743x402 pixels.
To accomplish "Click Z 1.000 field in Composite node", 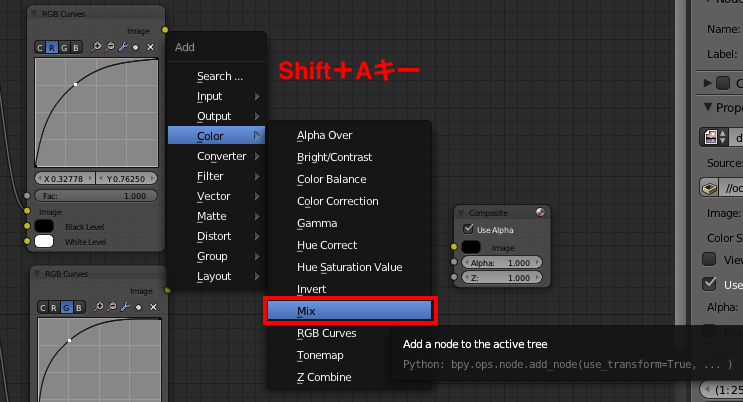I will [502, 278].
